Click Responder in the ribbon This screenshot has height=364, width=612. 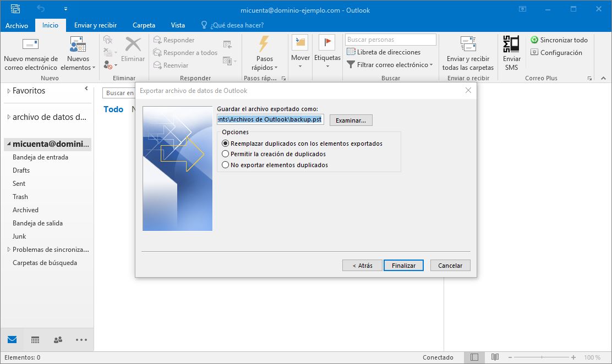174,40
